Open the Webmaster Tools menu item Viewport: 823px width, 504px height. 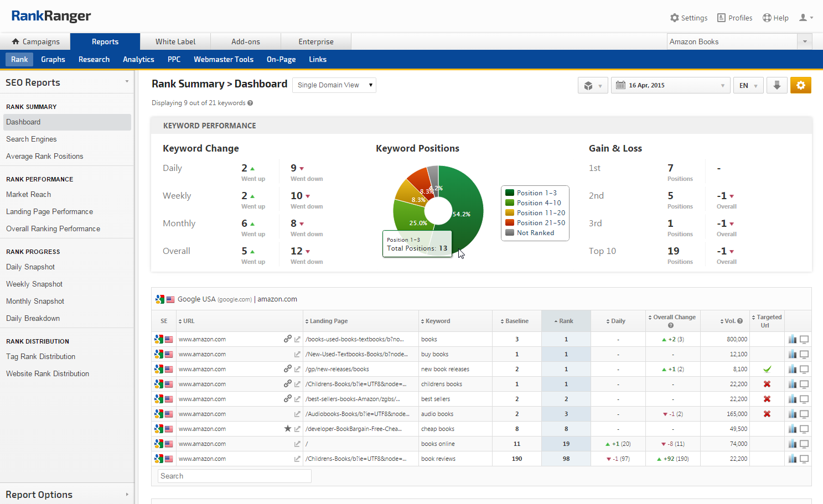click(223, 59)
